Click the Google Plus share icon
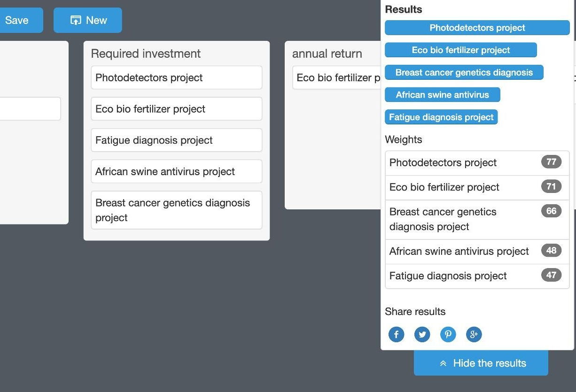The height and width of the screenshot is (392, 576). click(x=474, y=334)
